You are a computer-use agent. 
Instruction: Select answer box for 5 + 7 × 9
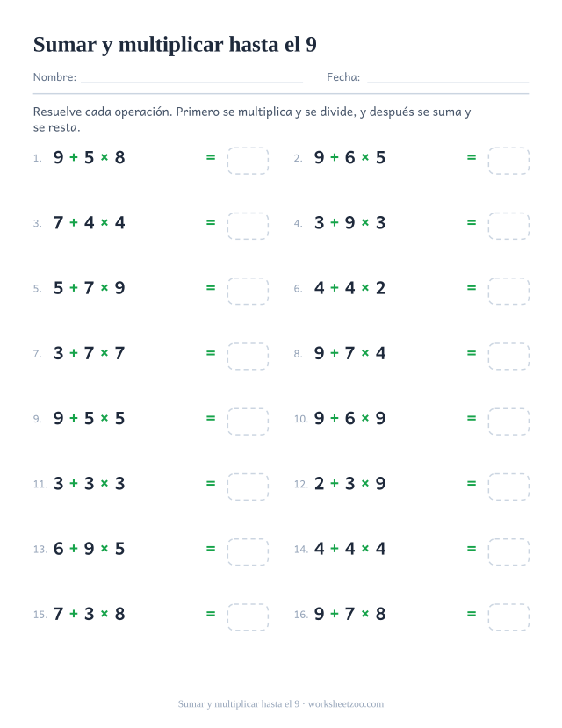coord(248,291)
